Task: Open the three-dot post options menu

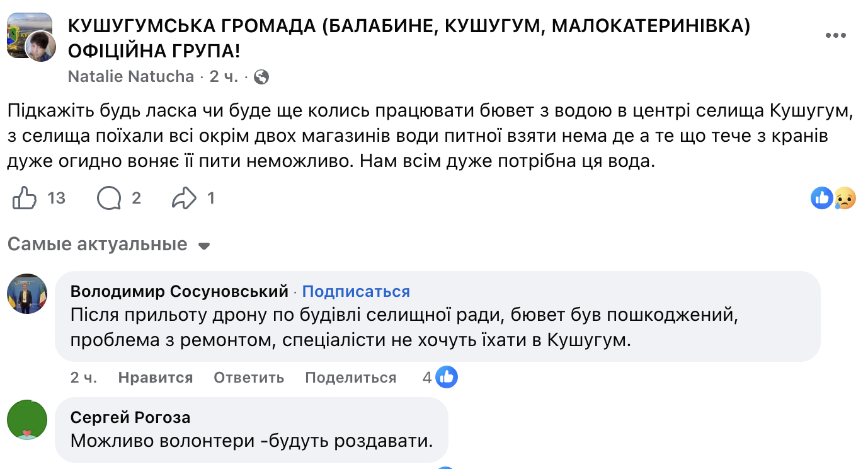Action: click(835, 36)
